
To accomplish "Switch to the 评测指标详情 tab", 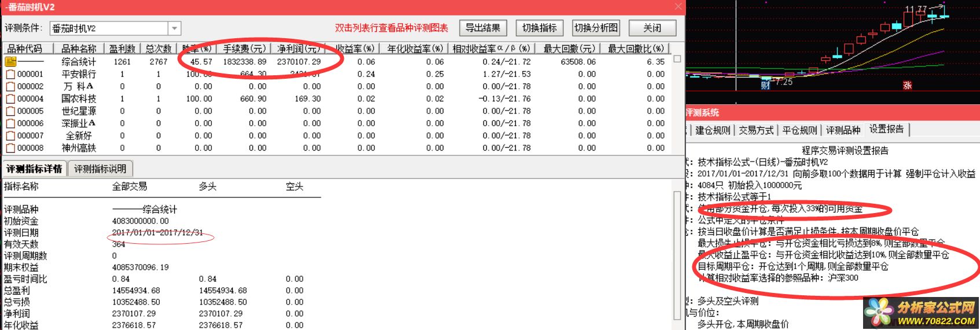I will (x=34, y=169).
